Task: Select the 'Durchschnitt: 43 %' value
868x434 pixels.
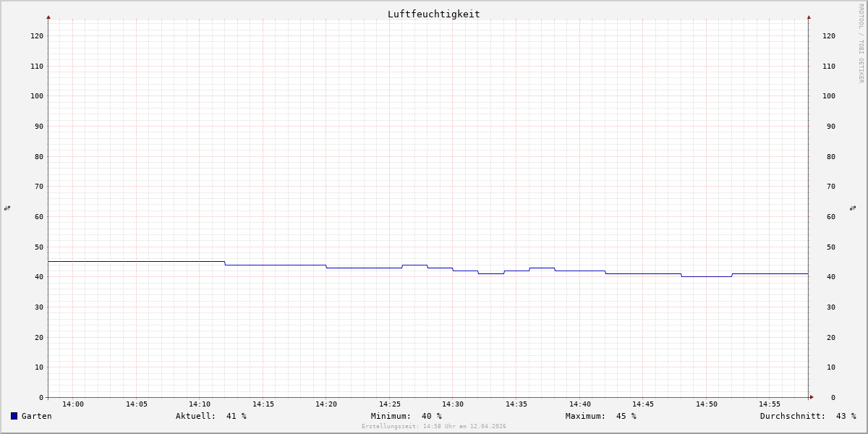Action: point(808,416)
